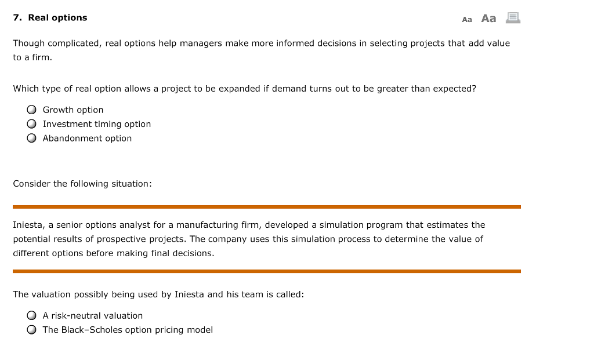Increase text size with the big Aa icon
Viewport: 594px width, 364px height.
click(488, 18)
